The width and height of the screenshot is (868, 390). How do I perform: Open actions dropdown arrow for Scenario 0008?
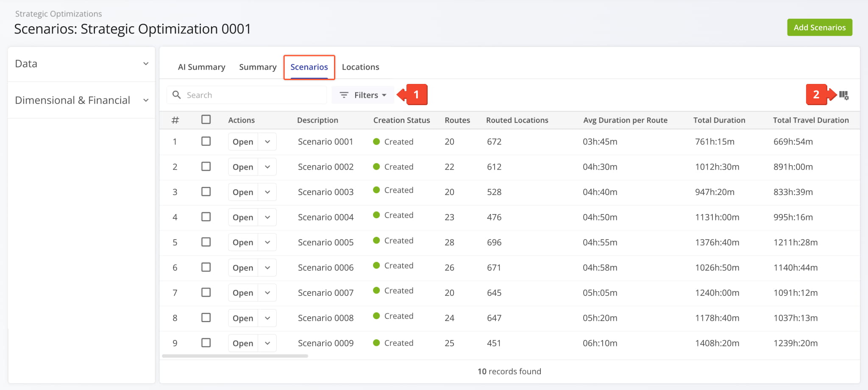point(267,318)
